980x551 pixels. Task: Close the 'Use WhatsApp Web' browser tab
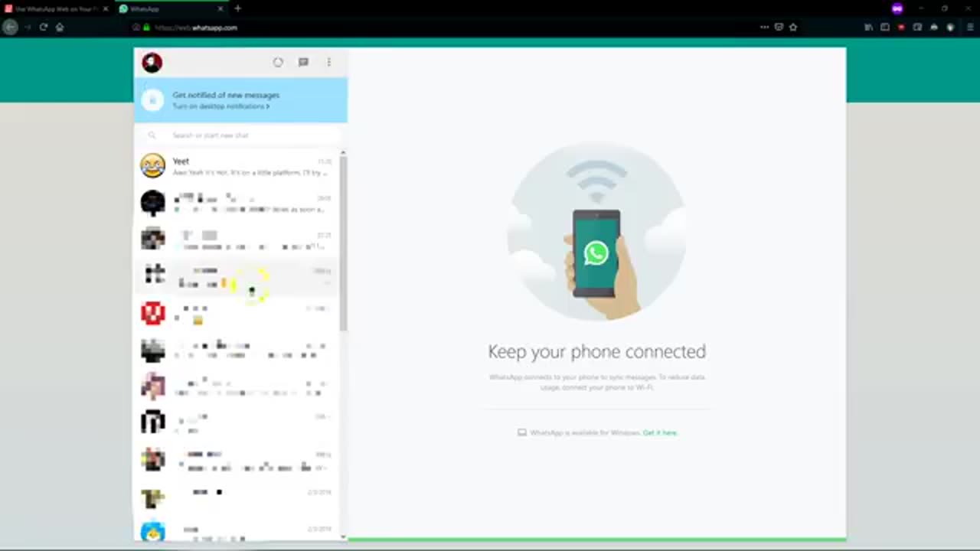tap(106, 8)
